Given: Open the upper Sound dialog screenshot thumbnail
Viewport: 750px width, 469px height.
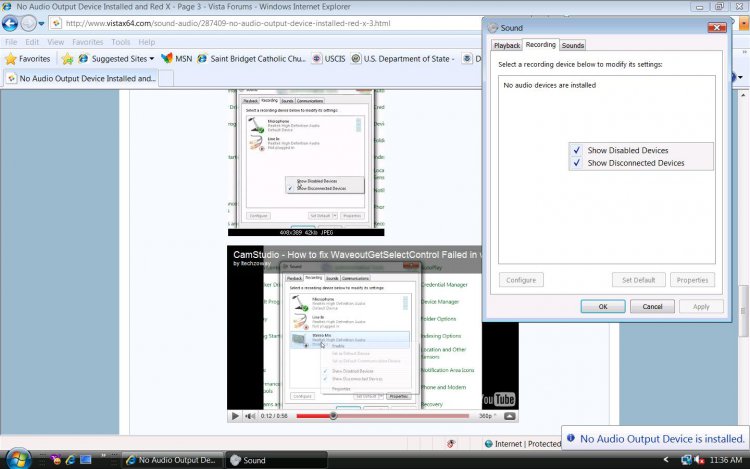Looking at the screenshot, I should [x=306, y=163].
